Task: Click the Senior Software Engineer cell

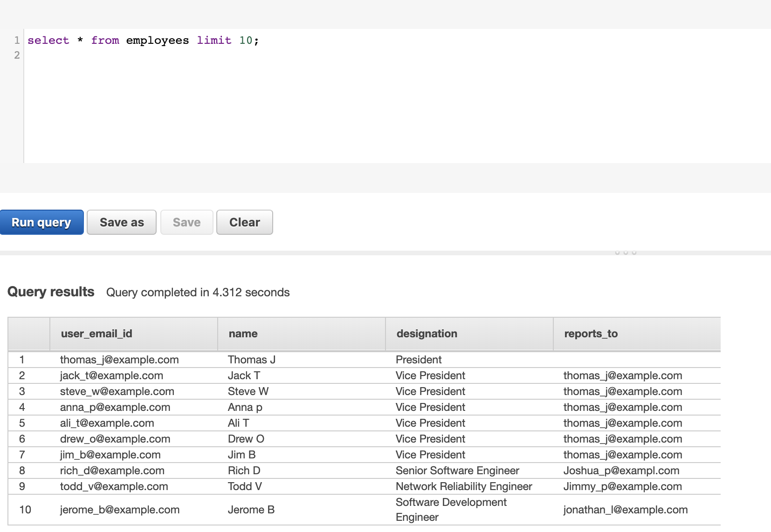Action: pyautogui.click(x=457, y=471)
